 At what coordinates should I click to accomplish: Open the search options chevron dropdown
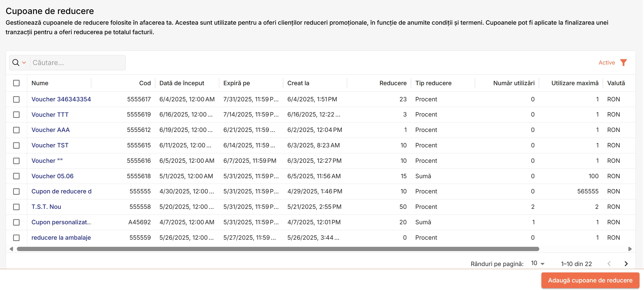(24, 63)
